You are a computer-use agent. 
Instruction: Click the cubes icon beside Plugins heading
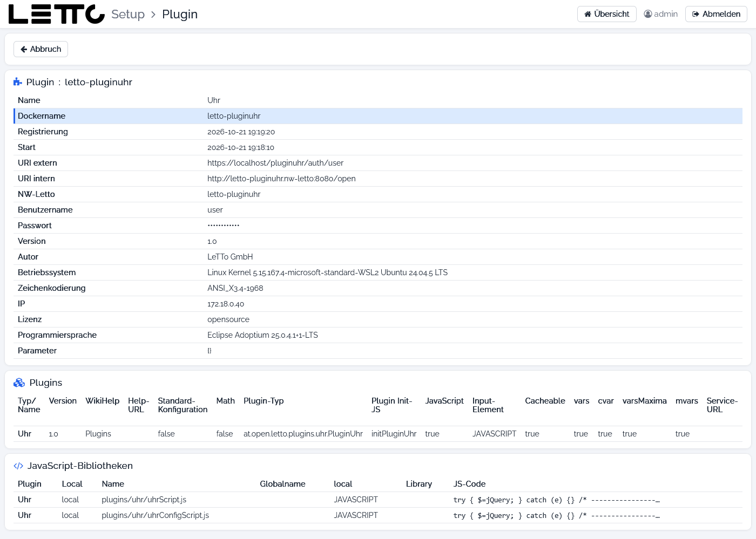(19, 383)
